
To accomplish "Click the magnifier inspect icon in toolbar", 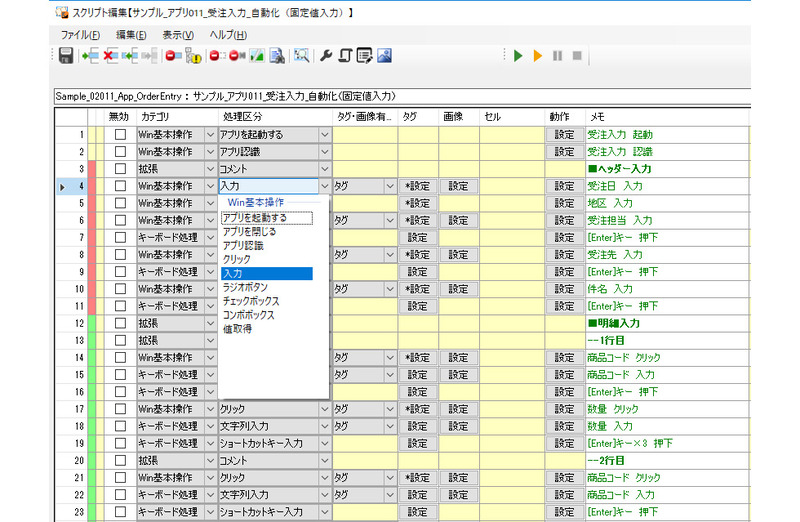I will (x=302, y=56).
